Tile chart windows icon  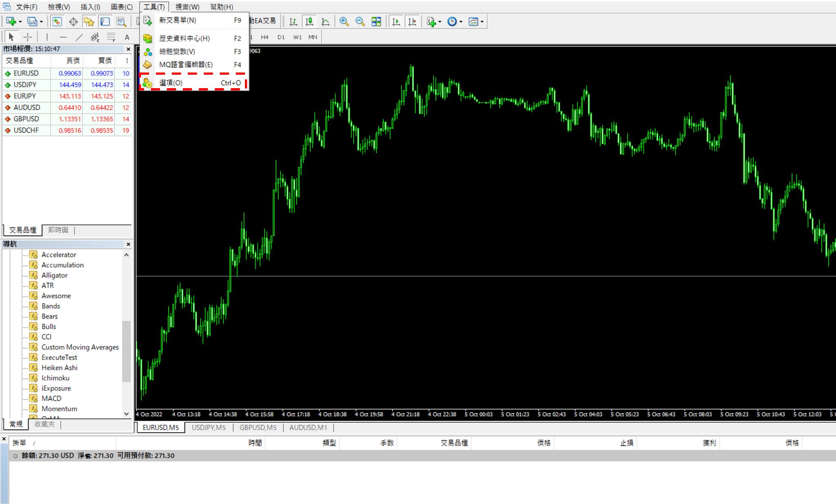(376, 22)
